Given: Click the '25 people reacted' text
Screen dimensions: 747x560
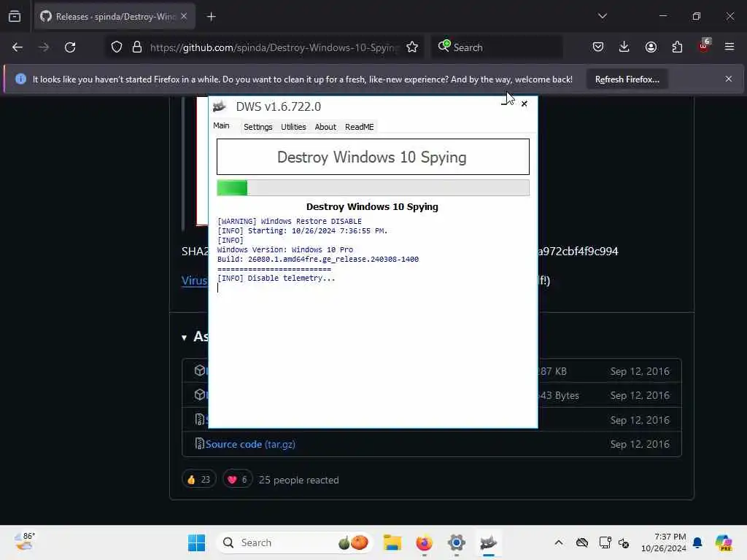Looking at the screenshot, I should 298,480.
